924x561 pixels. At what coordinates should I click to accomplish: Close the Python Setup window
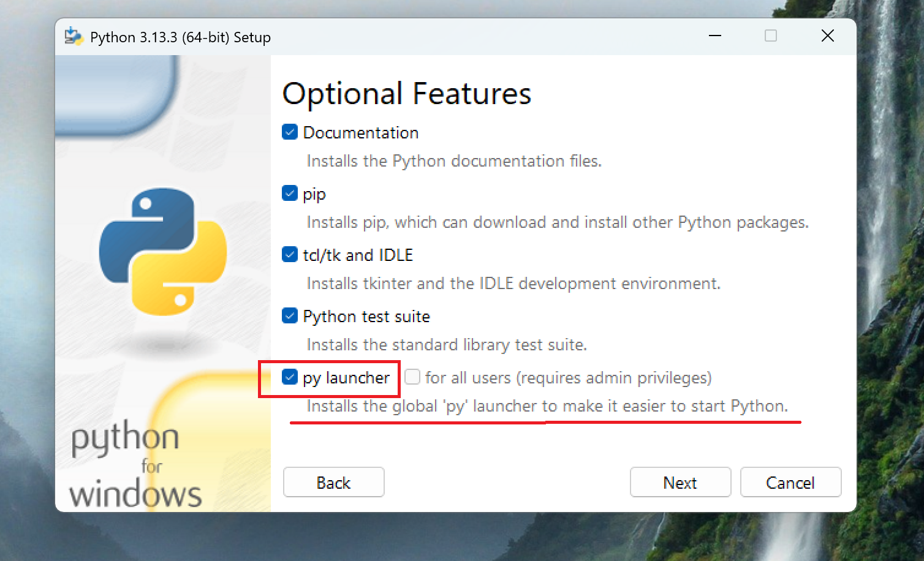(827, 36)
